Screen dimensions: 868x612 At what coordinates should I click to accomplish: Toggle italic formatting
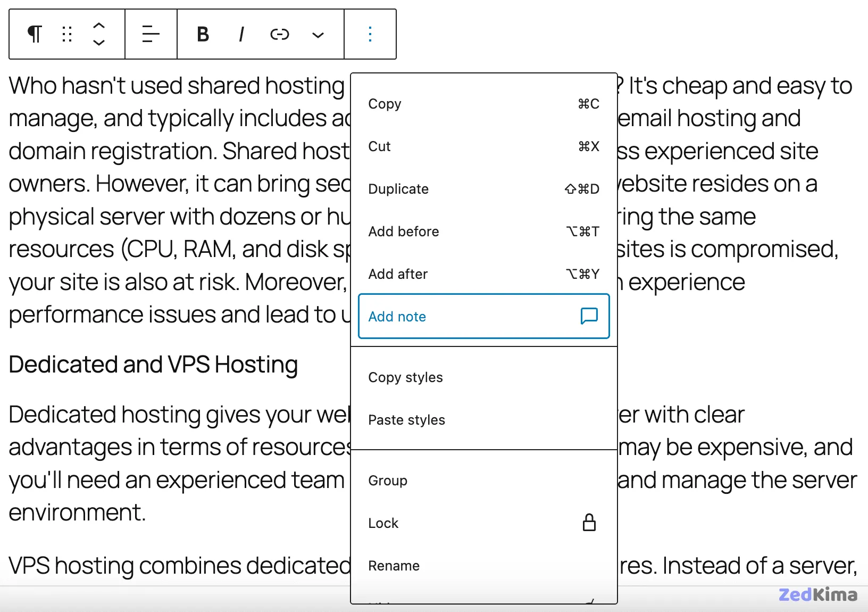[241, 34]
